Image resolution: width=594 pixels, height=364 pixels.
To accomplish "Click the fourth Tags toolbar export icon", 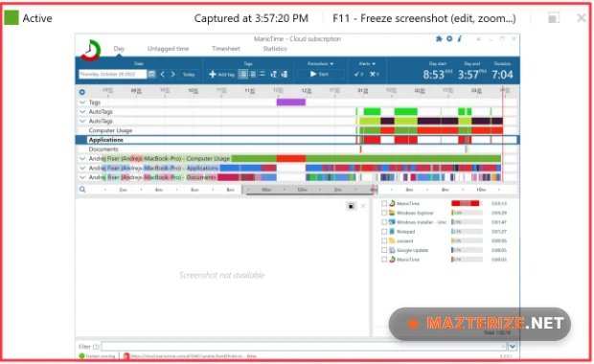I will (x=273, y=75).
